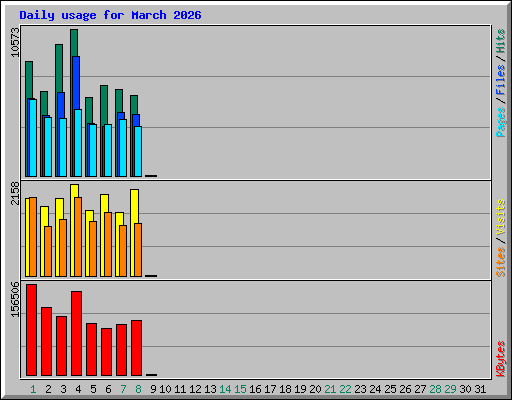Click the Visits legend label
Image resolution: width=512 pixels, height=400 pixels.
pyautogui.click(x=500, y=217)
